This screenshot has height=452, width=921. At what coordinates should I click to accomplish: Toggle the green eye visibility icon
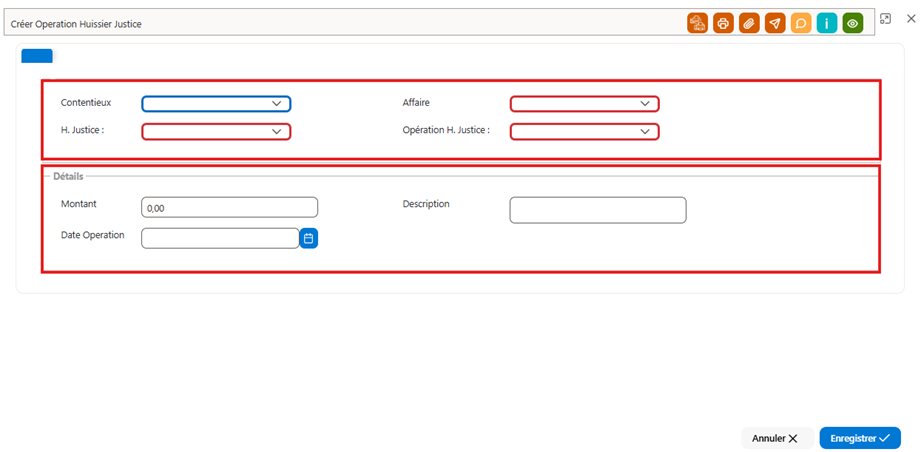[x=852, y=23]
